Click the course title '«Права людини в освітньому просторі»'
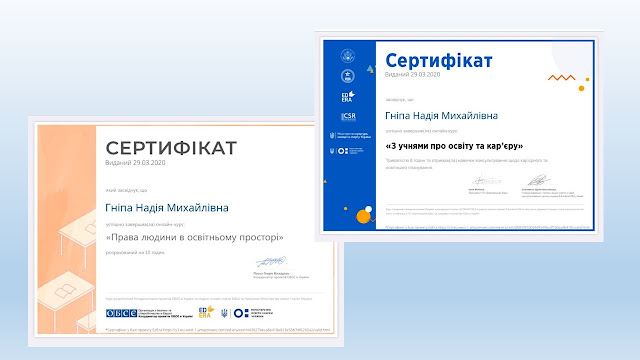Image resolution: width=640 pixels, height=360 pixels. coord(195,237)
